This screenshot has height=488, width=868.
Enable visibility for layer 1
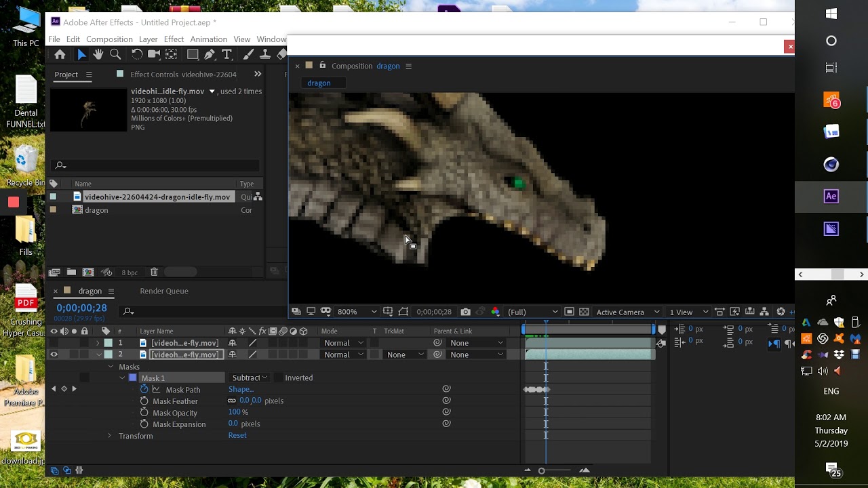pyautogui.click(x=54, y=343)
